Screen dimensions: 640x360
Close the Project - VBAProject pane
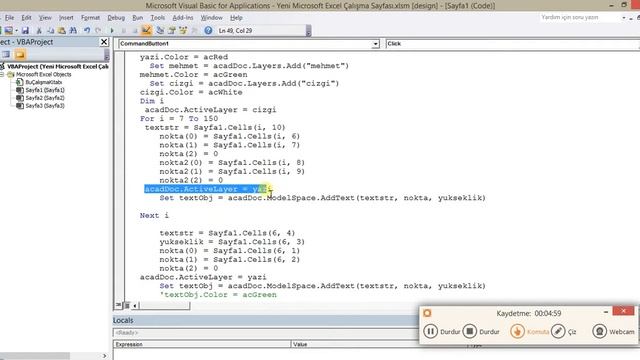pos(104,42)
